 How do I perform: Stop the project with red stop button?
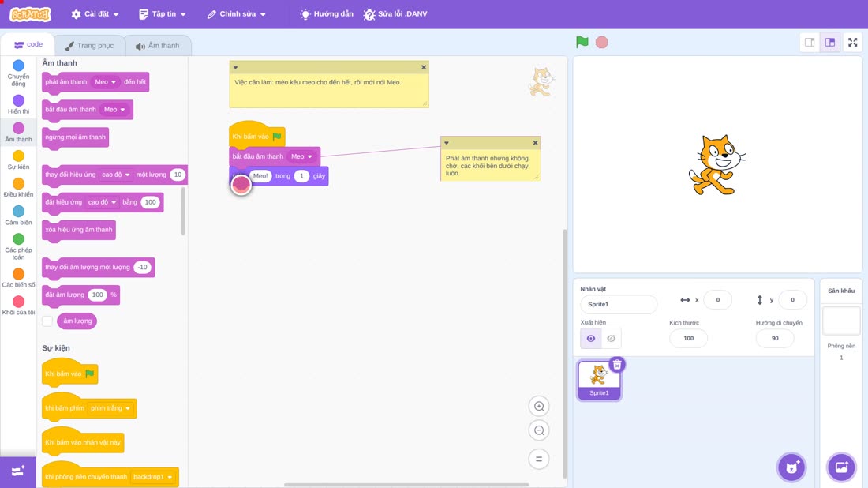point(602,42)
